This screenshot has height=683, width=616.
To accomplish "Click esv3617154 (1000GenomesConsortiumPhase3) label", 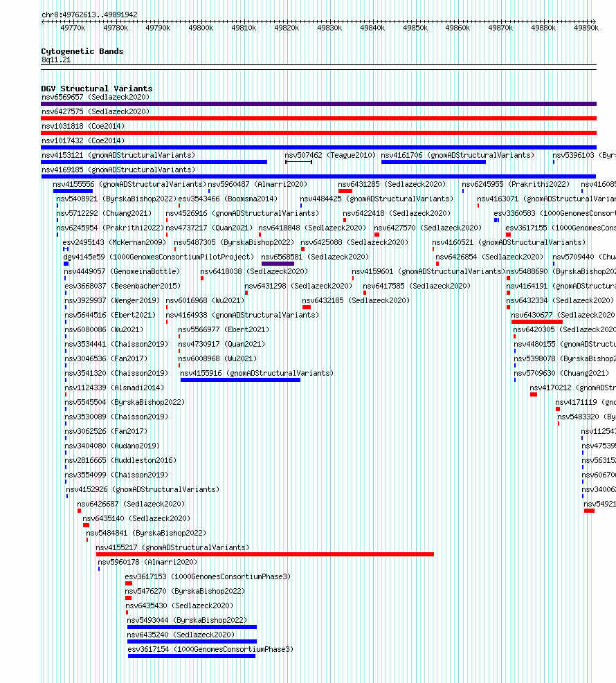I will coord(211,649).
